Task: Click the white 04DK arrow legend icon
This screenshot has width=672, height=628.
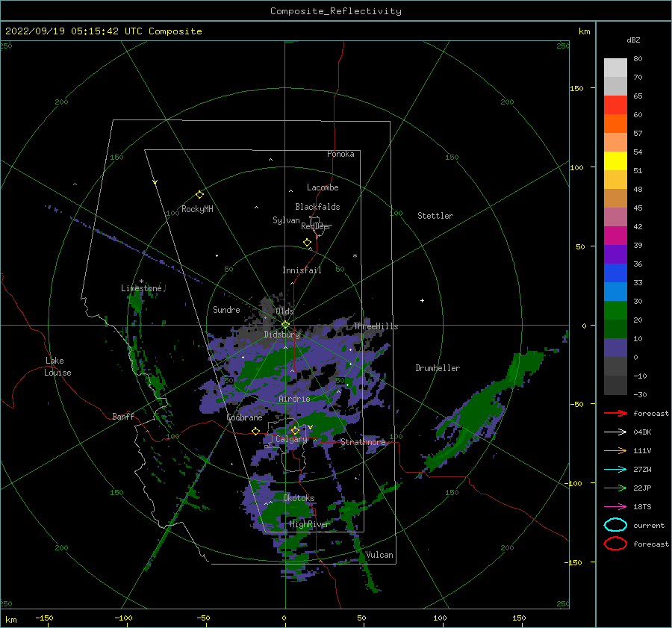Action: point(615,432)
